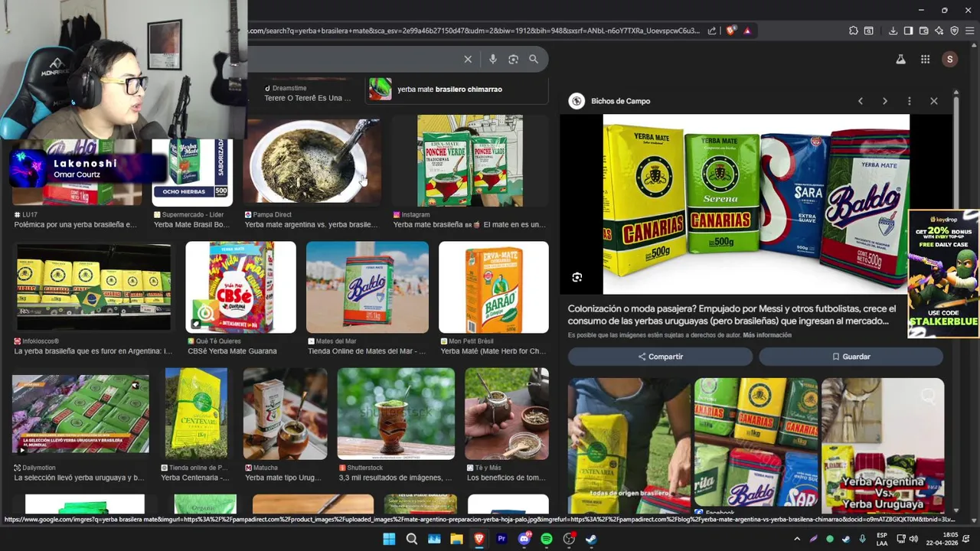Open Spotify from taskbar
This screenshot has height=551, width=980.
coord(547,539)
